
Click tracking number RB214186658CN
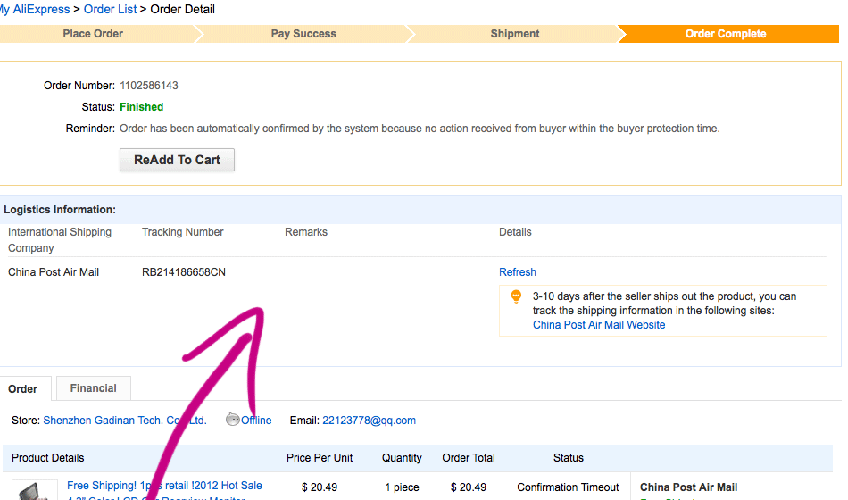184,272
